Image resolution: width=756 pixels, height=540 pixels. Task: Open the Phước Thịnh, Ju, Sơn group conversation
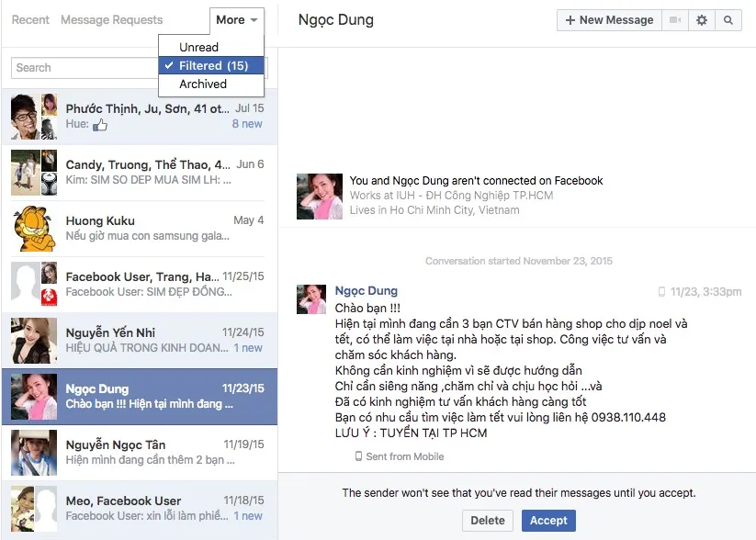[x=140, y=117]
